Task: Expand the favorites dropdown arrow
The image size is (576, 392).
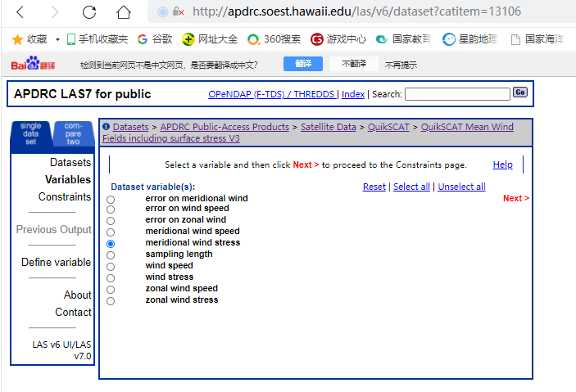Action: click(57, 39)
